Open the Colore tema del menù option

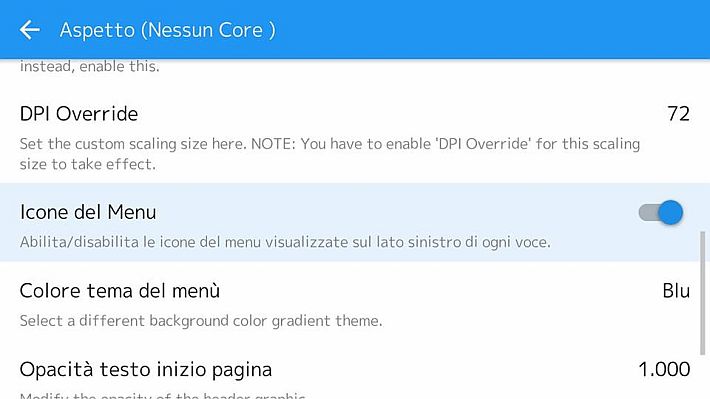355,301
